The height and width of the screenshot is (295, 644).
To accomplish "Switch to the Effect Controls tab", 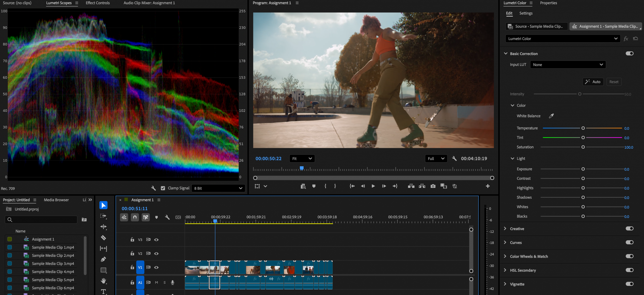I will [98, 3].
